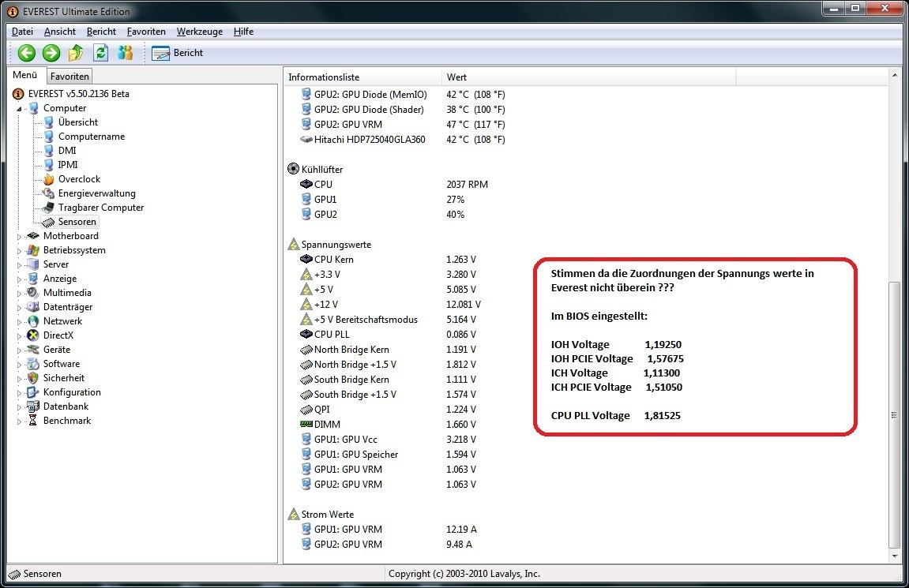Click the Netzwerk globe icon
Screen dimensions: 909x588
(34, 321)
